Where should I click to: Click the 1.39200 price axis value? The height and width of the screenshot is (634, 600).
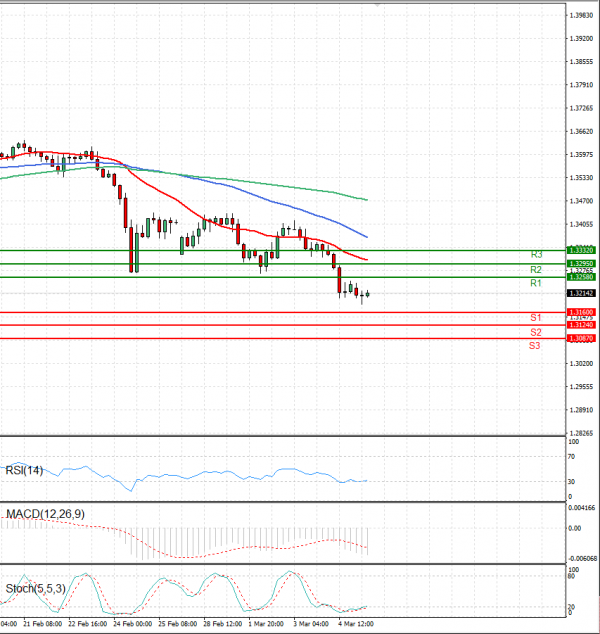[581, 39]
